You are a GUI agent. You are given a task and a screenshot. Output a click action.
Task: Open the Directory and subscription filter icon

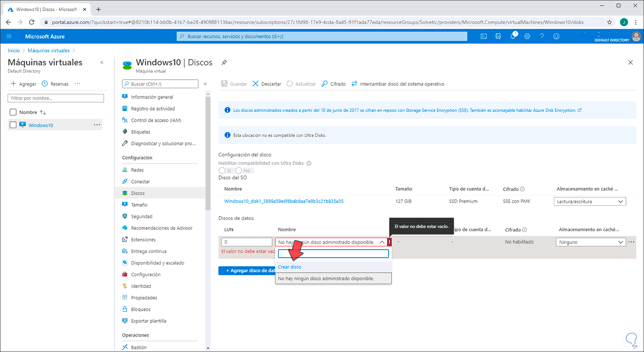click(498, 36)
